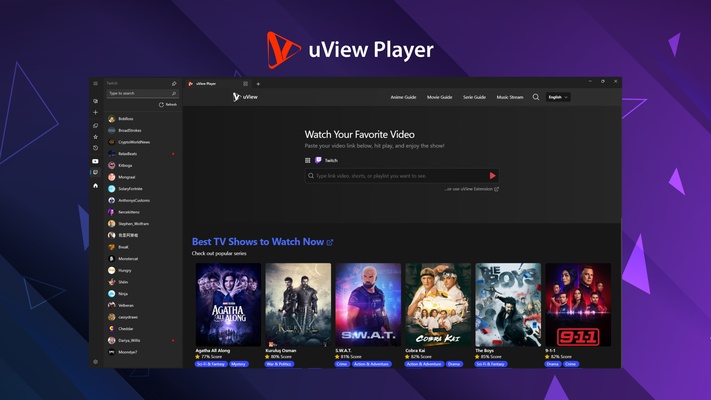This screenshot has width=711, height=400.
Task: Select the Monstercat channel
Action: [x=142, y=259]
